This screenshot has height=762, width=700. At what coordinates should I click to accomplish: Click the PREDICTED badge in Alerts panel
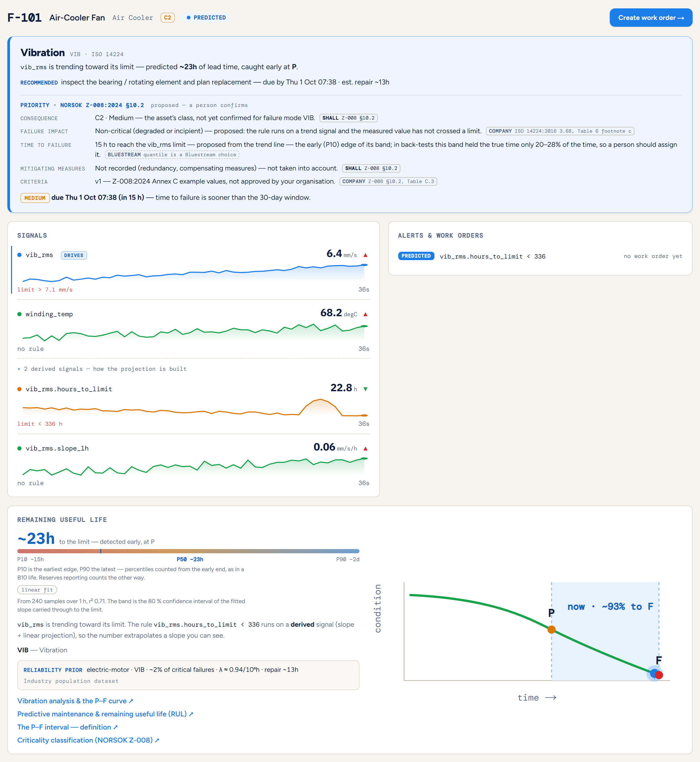pos(416,256)
